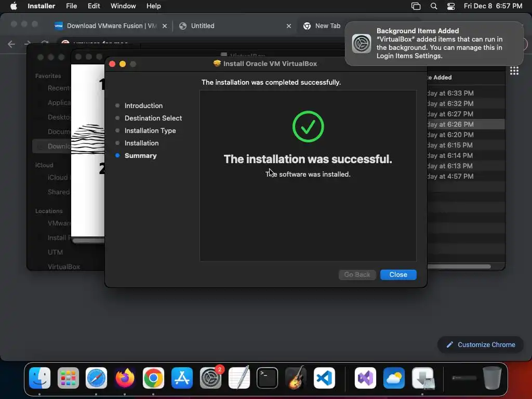Open Visual Studio Code from the Dock

tap(324, 378)
